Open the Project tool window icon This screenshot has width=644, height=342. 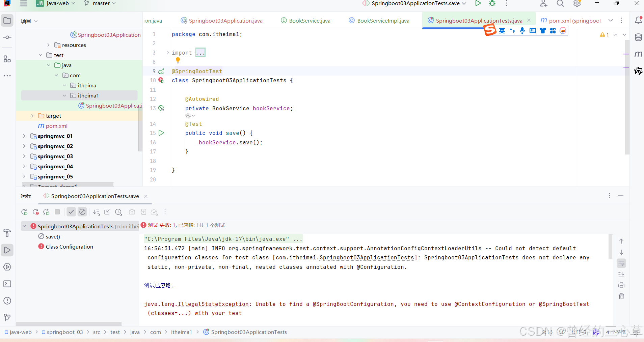(7, 21)
